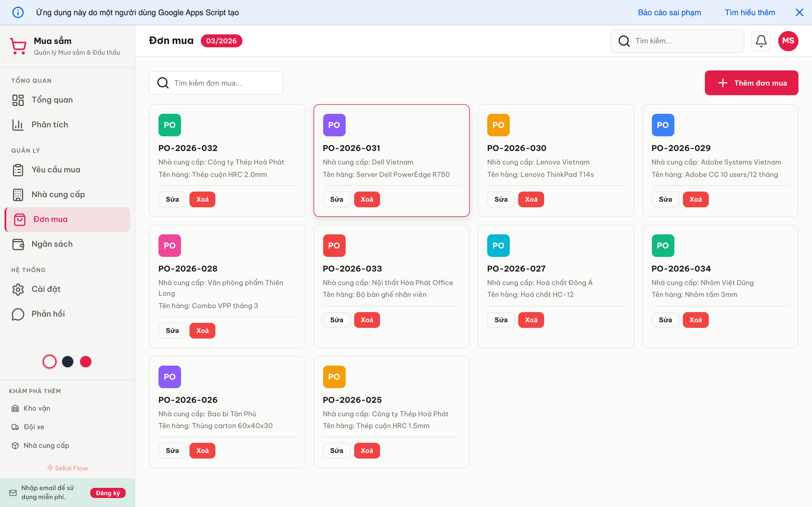Click Sửa on order PO-2026-034

tap(665, 320)
